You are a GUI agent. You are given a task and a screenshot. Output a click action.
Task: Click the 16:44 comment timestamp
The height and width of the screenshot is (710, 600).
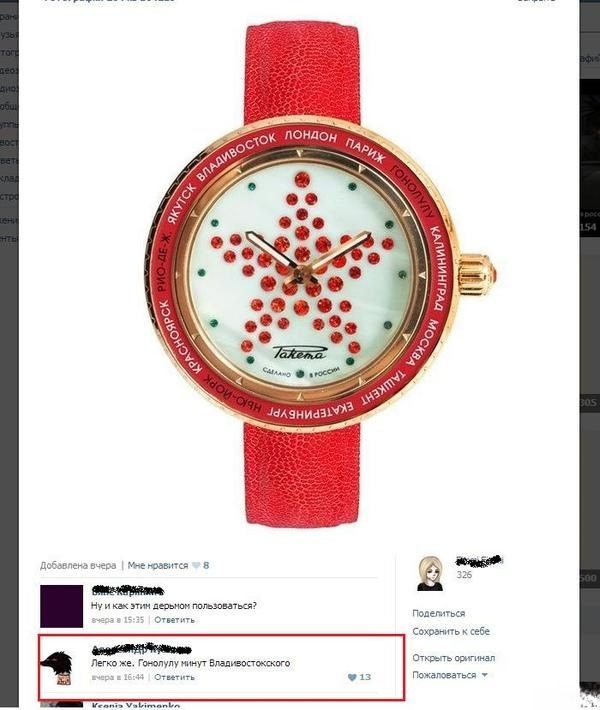click(x=118, y=677)
